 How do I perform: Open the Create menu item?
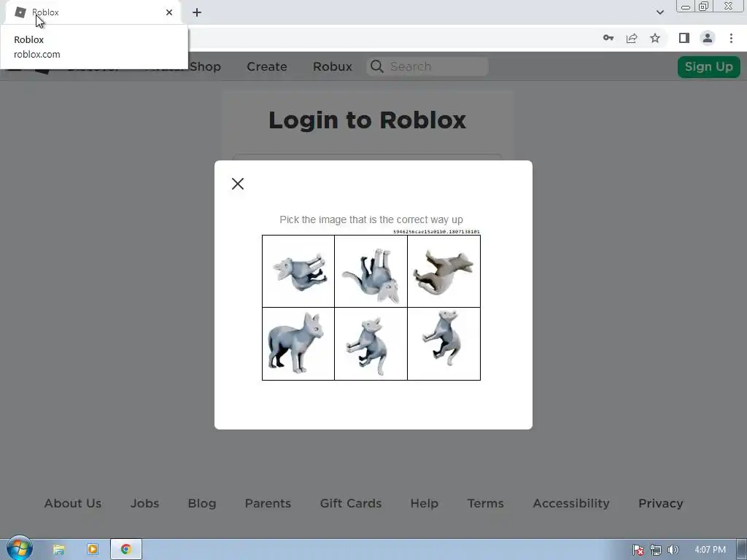coord(267,66)
